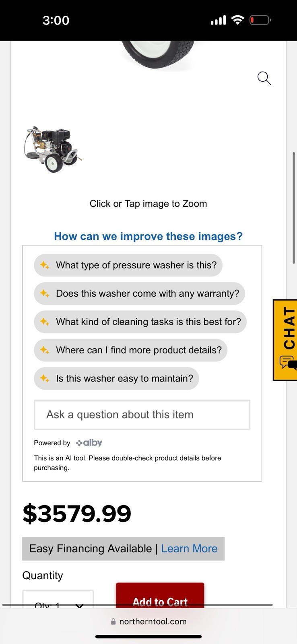Tap the Easy Financing Available banner
This screenshot has height=644, width=297.
pos(123,549)
